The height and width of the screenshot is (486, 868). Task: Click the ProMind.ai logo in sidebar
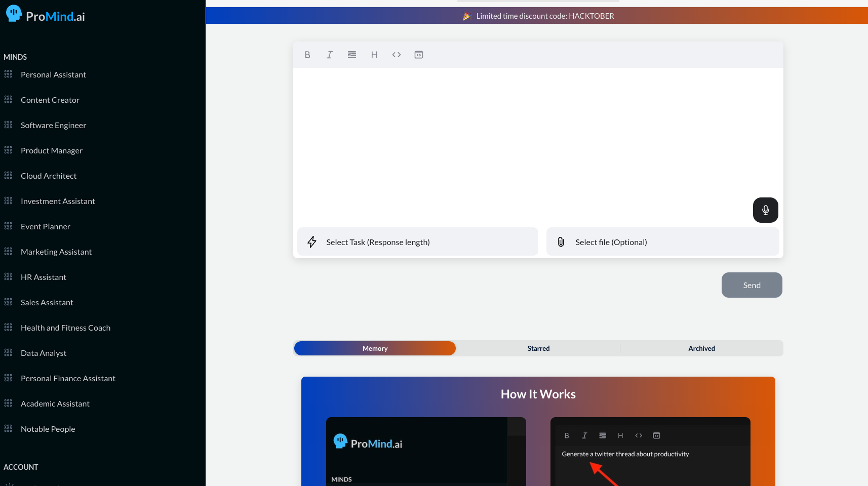(x=46, y=15)
